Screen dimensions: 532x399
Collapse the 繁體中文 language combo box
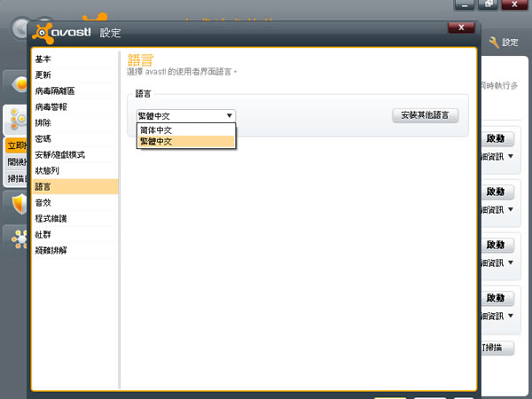point(186,116)
